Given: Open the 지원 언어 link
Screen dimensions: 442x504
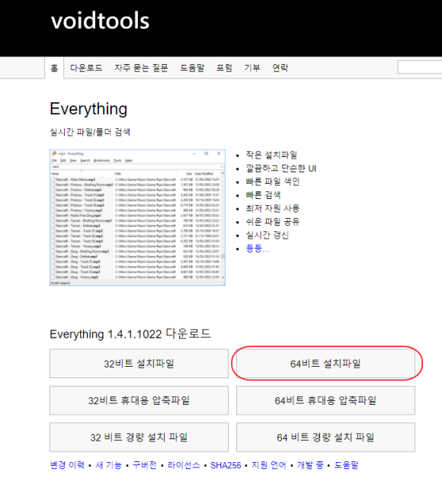Looking at the screenshot, I should pyautogui.click(x=268, y=465).
